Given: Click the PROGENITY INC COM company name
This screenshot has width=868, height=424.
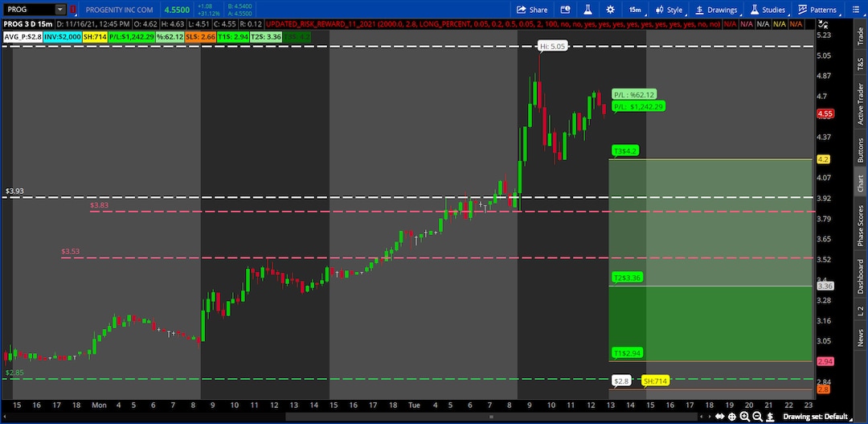Looking at the screenshot, I should pyautogui.click(x=119, y=10).
